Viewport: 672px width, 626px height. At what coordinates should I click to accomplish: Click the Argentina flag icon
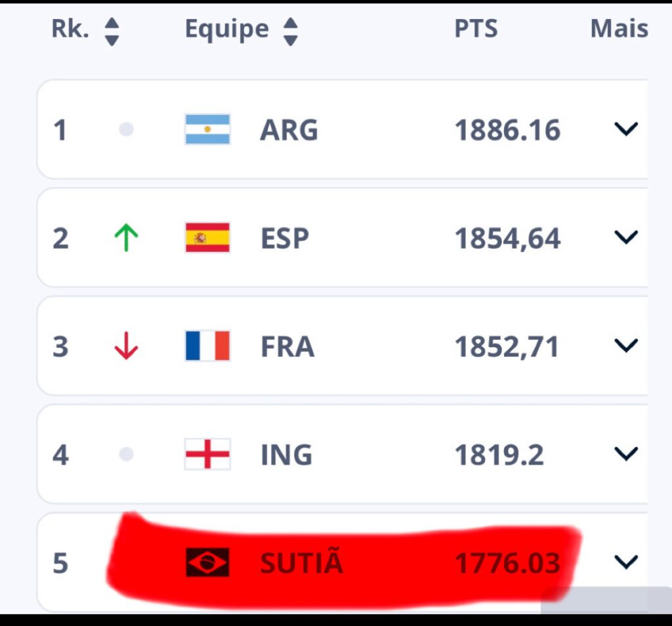(x=207, y=129)
